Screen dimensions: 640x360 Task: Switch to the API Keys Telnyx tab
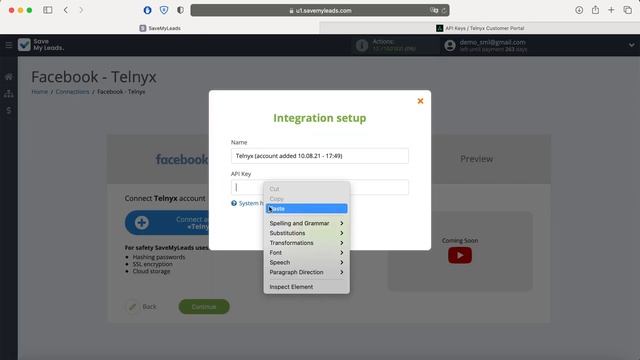pyautogui.click(x=480, y=28)
